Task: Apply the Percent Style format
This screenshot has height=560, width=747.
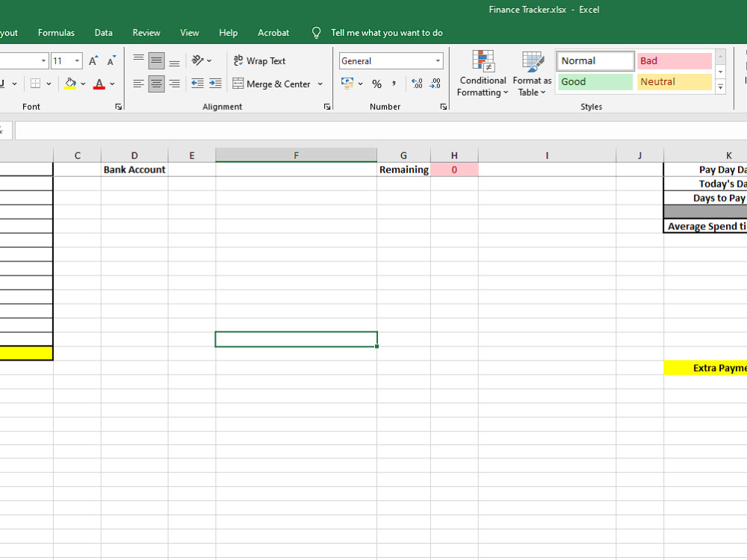Action: (x=378, y=84)
